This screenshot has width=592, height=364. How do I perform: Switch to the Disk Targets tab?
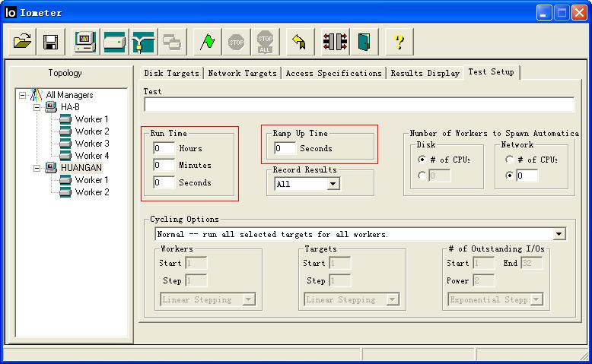[172, 73]
